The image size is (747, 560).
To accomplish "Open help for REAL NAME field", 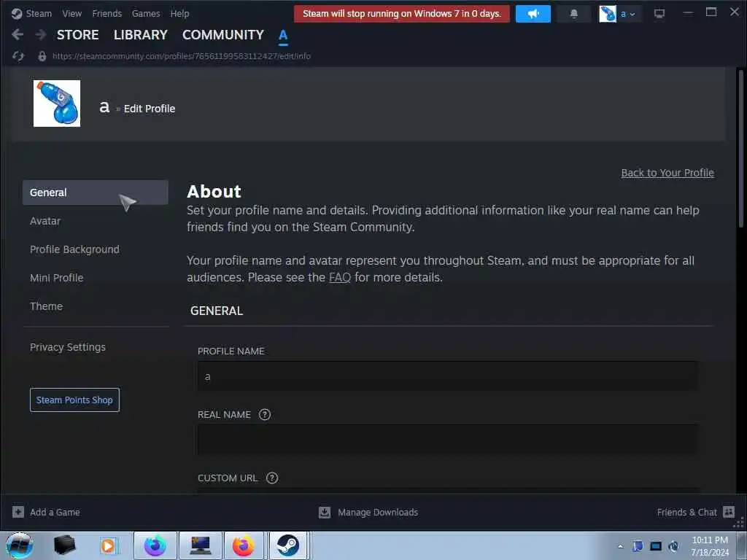I will (x=264, y=414).
